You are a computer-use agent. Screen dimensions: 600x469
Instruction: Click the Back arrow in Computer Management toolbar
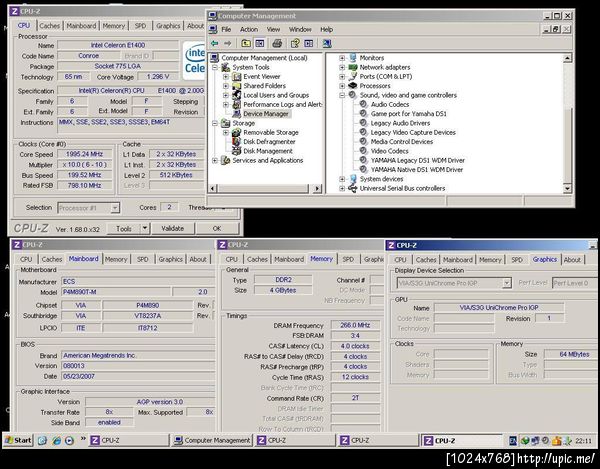tap(215, 44)
